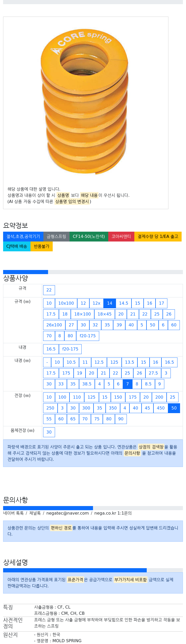The width and height of the screenshot is (186, 644).
Task: Choose 내경 (mm) option 38.5
Action: tap(87, 384)
